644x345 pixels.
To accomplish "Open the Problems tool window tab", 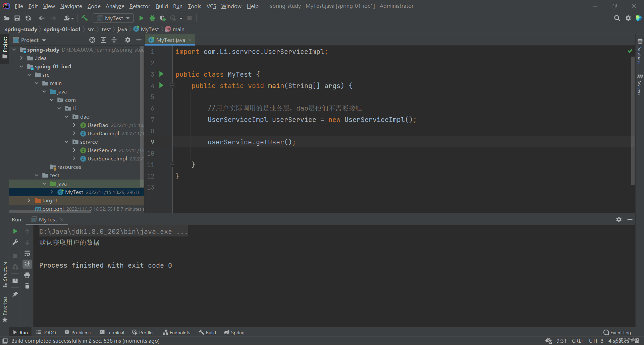I will (x=77, y=333).
